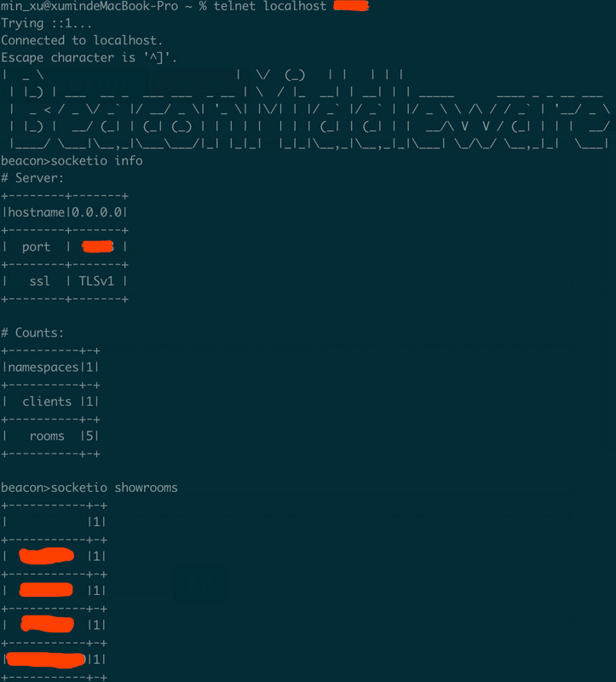
Task: Click the rooms count value 5
Action: (x=89, y=436)
